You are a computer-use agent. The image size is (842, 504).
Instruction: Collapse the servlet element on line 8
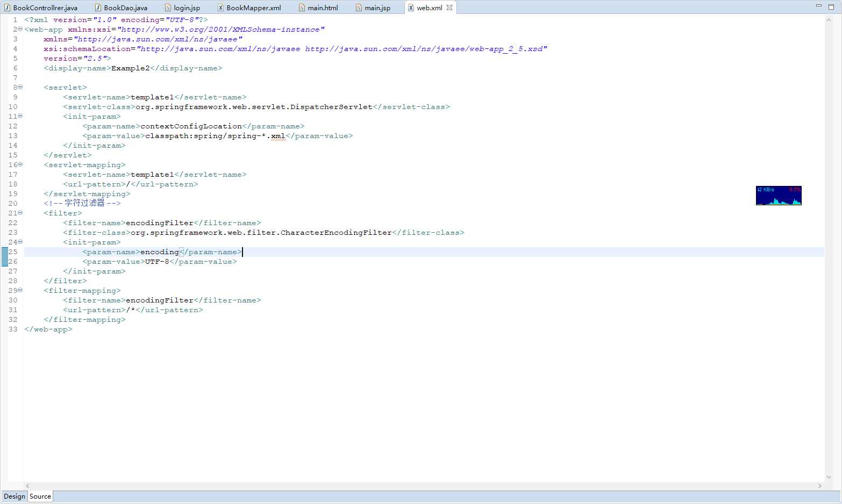[x=20, y=87]
